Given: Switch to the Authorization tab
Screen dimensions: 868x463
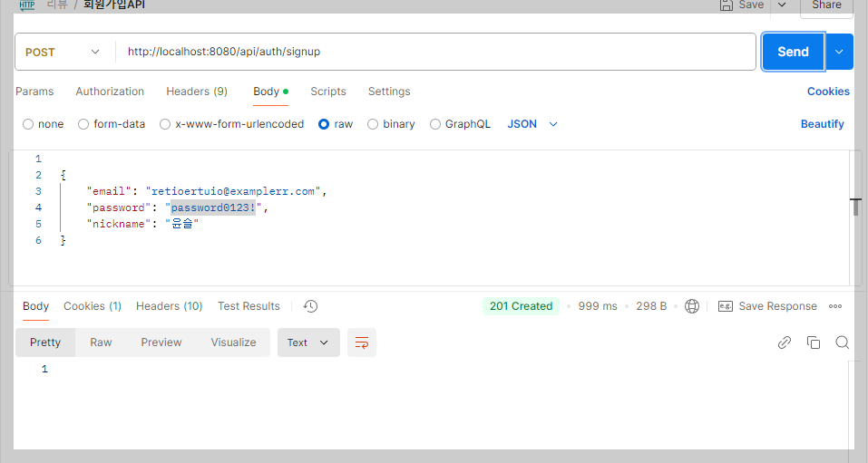Looking at the screenshot, I should (x=110, y=92).
